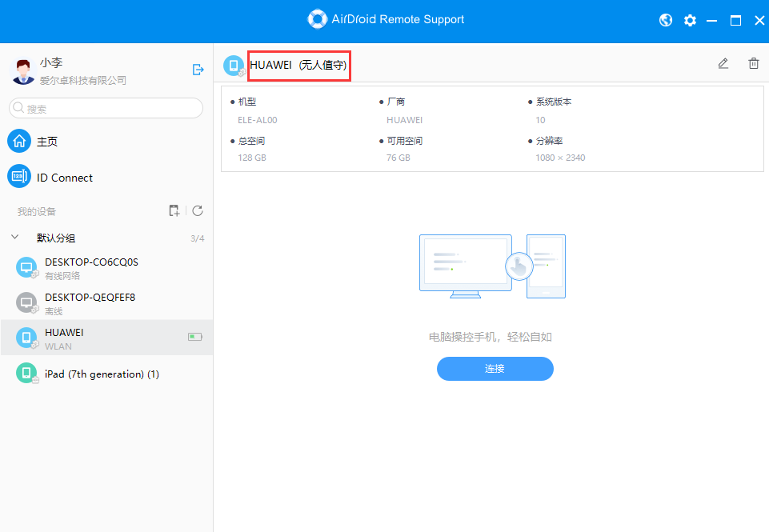The width and height of the screenshot is (769, 532).
Task: Click the HUAWEI phone icon in header
Action: pos(234,66)
